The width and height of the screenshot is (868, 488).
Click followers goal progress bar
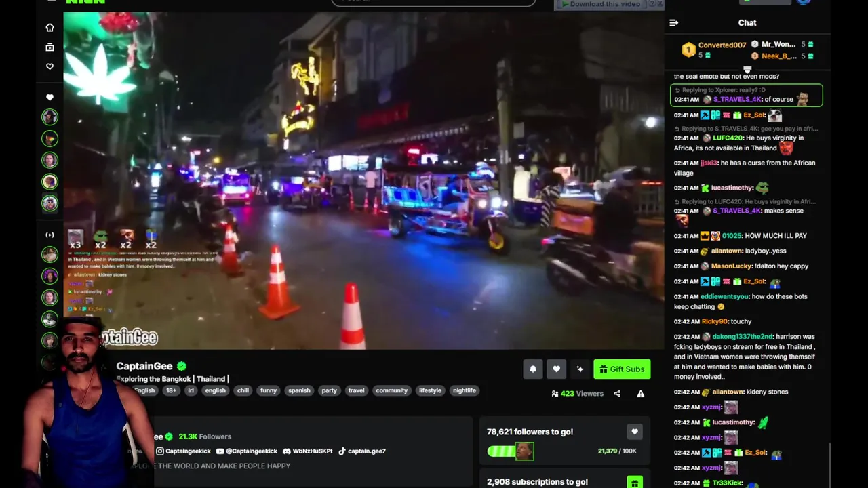511,451
